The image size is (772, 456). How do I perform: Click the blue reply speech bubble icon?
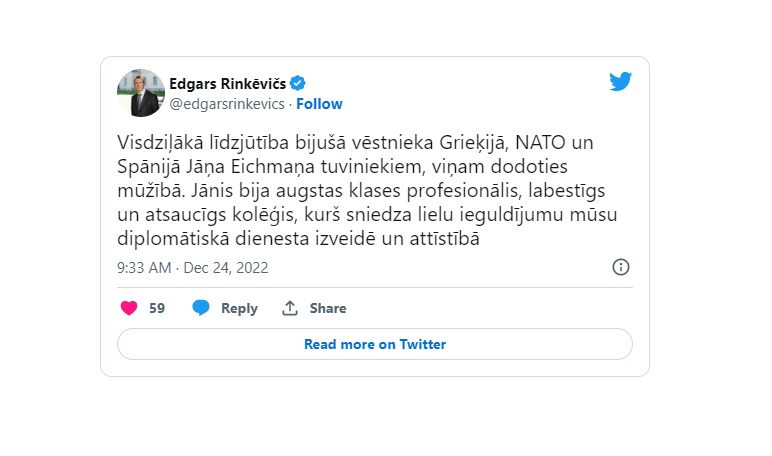tap(201, 308)
